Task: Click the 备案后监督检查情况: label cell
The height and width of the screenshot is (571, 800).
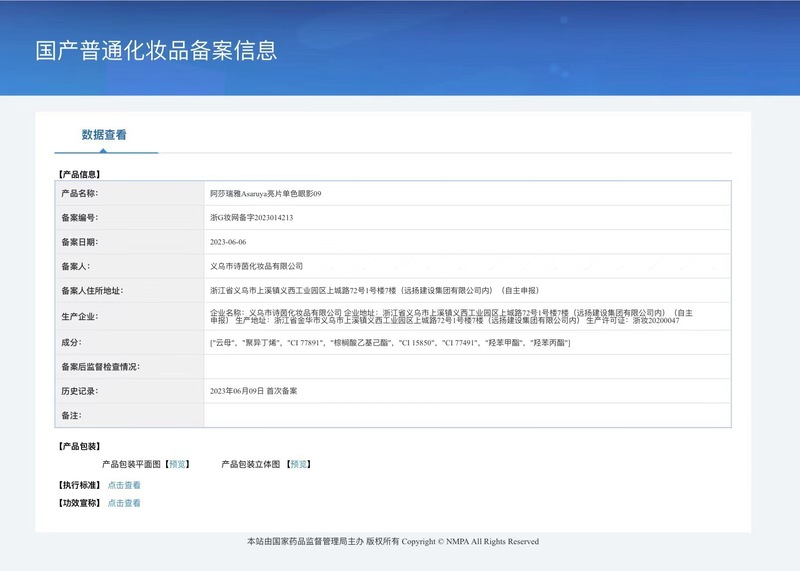Action: (x=130, y=366)
